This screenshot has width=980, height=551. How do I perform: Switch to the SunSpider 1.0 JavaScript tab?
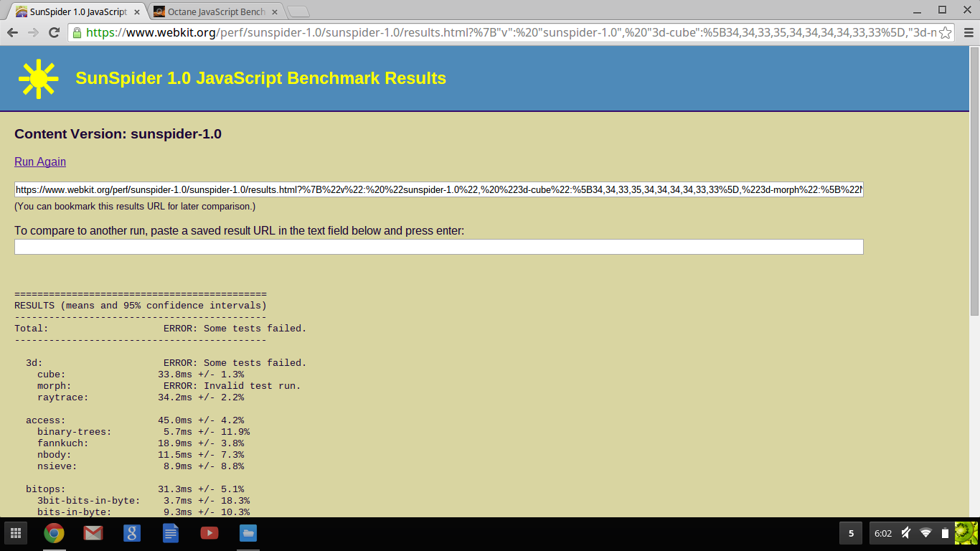(77, 11)
